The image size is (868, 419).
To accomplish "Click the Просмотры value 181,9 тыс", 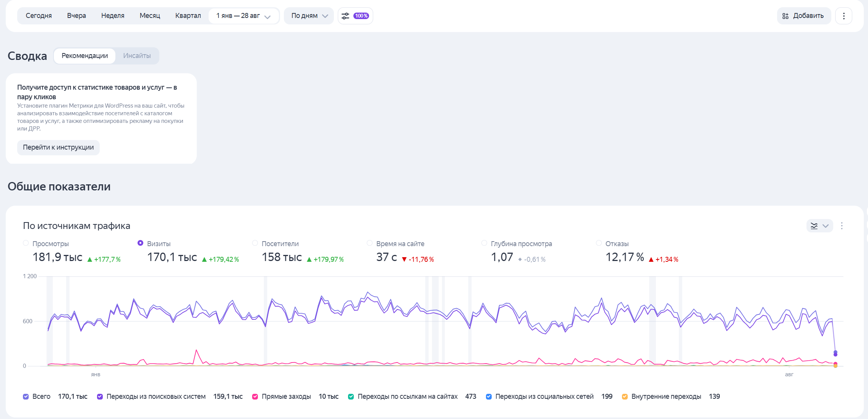I will [57, 257].
